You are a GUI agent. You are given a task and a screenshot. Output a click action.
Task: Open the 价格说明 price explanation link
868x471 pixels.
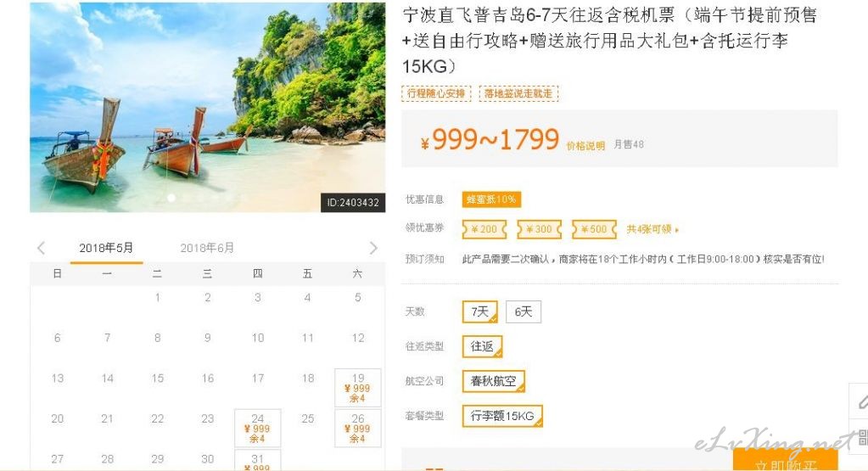point(585,146)
